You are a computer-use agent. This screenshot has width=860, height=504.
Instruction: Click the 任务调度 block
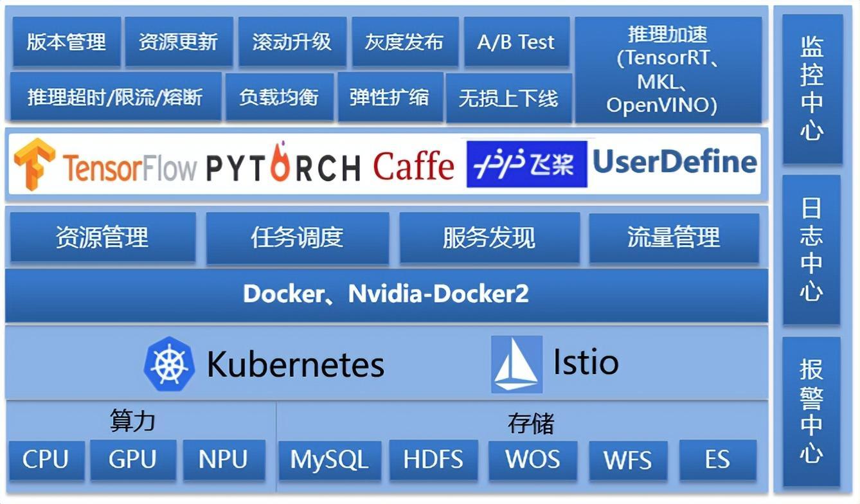coord(297,238)
